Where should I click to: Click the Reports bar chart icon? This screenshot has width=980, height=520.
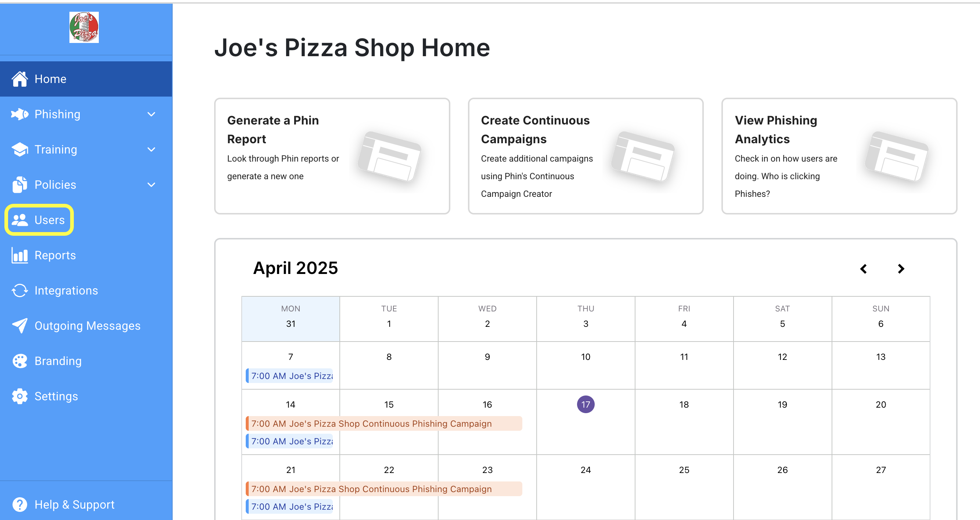(x=20, y=255)
